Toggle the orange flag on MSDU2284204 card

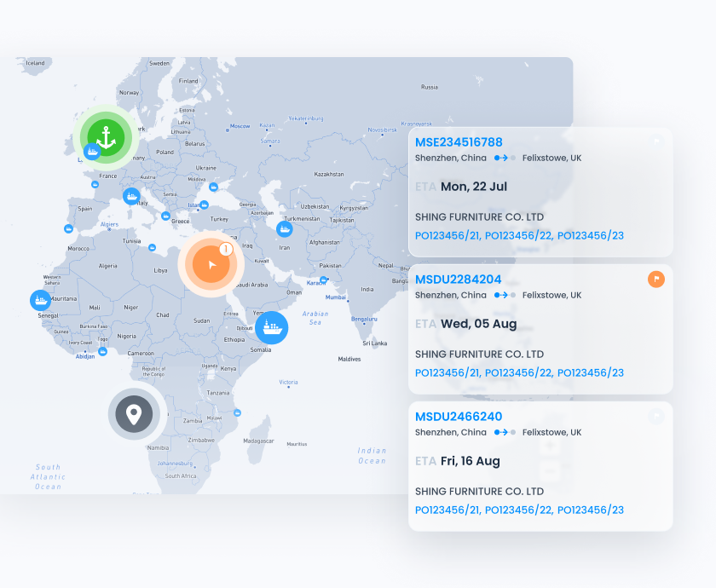(x=655, y=279)
